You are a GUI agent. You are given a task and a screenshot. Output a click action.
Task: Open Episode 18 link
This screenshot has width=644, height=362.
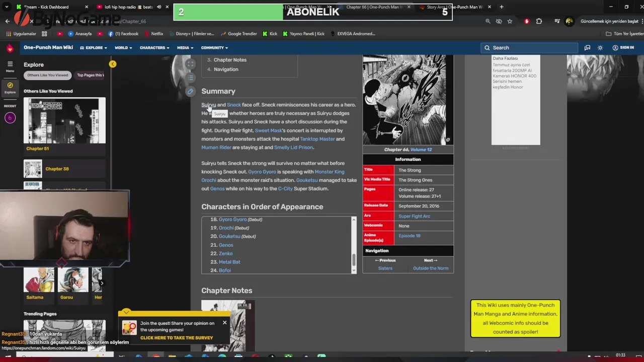(x=409, y=236)
